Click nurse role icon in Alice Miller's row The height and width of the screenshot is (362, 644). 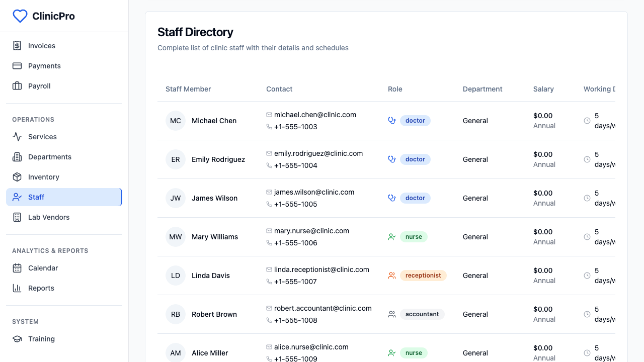392,353
